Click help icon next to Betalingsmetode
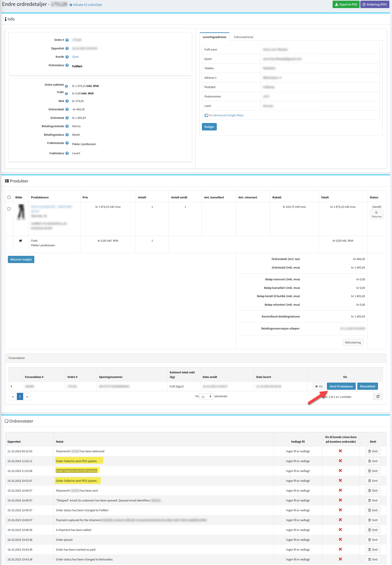Image resolution: width=392 pixels, height=565 pixels. click(x=67, y=126)
